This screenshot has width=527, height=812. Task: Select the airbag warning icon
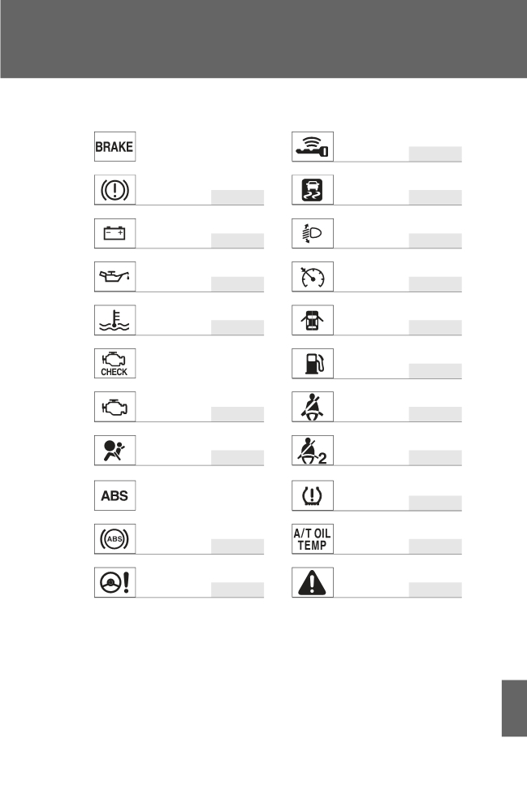115,451
